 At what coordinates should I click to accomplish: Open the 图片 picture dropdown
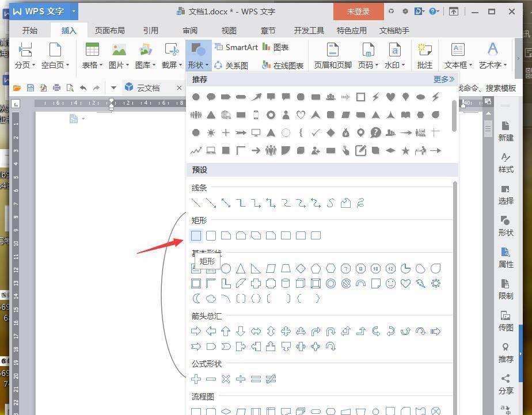(119, 56)
